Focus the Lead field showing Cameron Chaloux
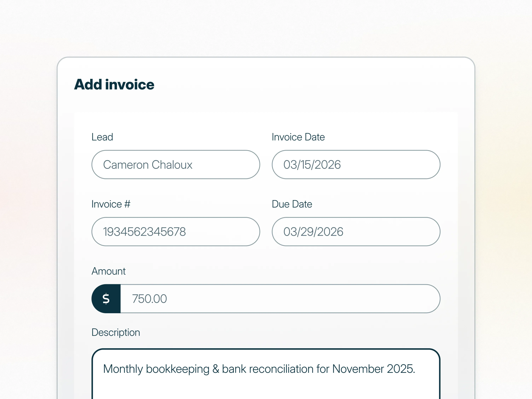Viewport: 532px width, 399px height. (176, 165)
